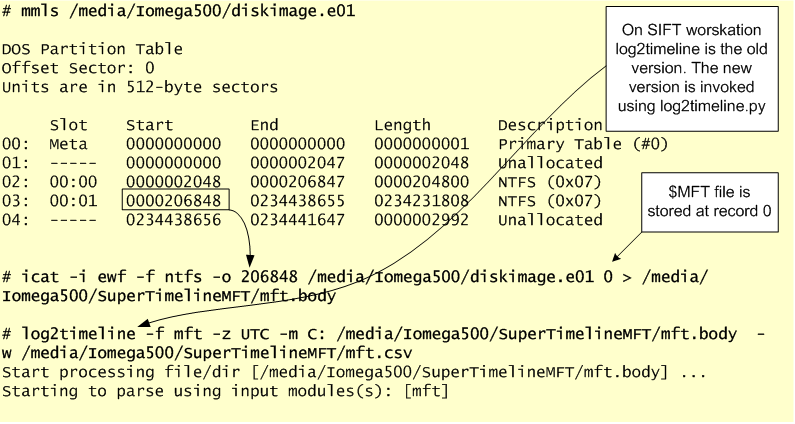The height and width of the screenshot is (424, 795).
Task: Click the boxed start value 0000206848
Action: pos(175,201)
